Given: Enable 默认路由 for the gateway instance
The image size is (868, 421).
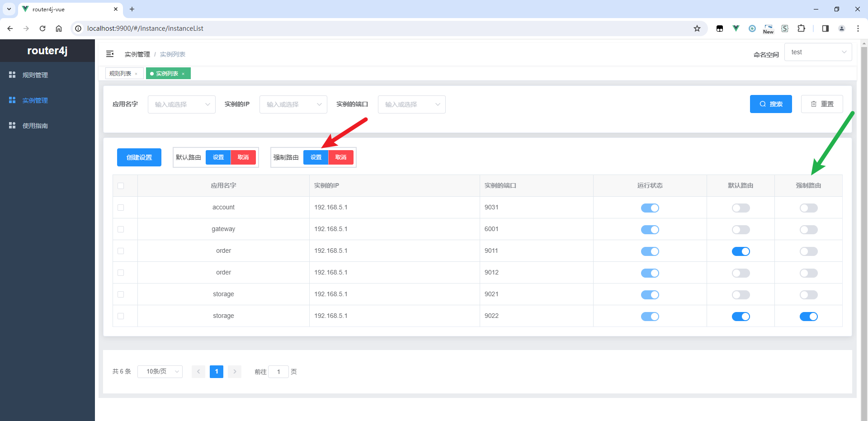Looking at the screenshot, I should point(741,229).
